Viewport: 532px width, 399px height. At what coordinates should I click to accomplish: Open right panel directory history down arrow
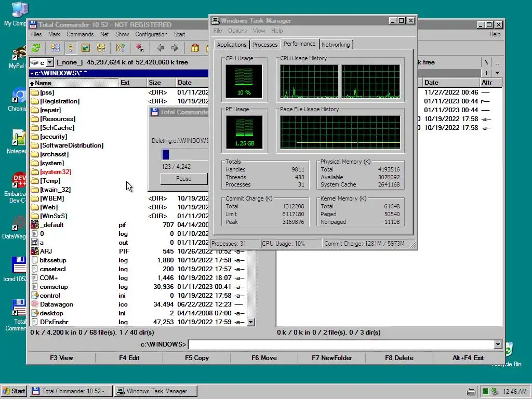click(x=497, y=73)
